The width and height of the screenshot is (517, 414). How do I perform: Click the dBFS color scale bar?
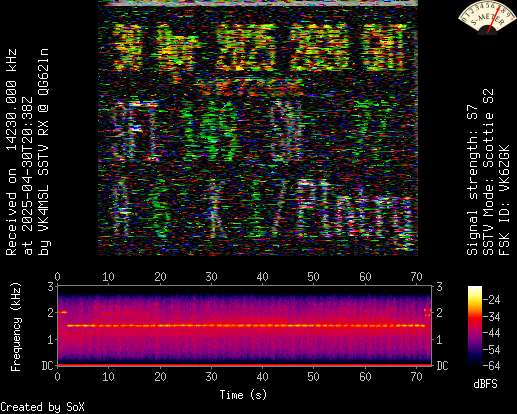coord(475,326)
